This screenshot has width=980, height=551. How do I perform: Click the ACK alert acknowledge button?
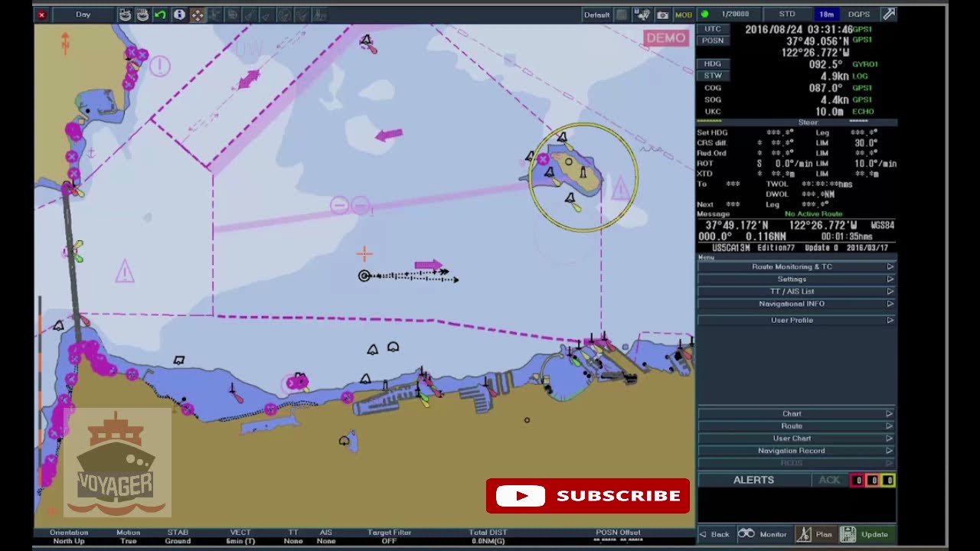(829, 480)
